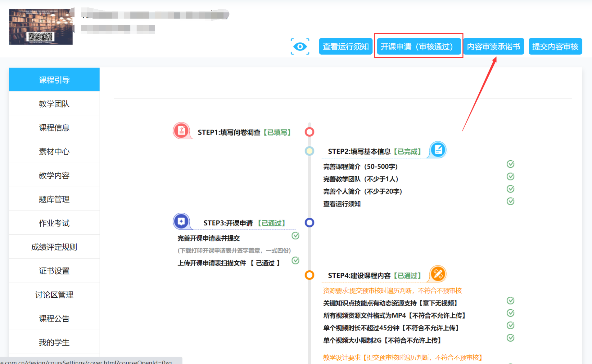Click check icon beside 关键知识点技能点 requirement
Image resolution: width=592 pixels, height=364 pixels.
511,300
